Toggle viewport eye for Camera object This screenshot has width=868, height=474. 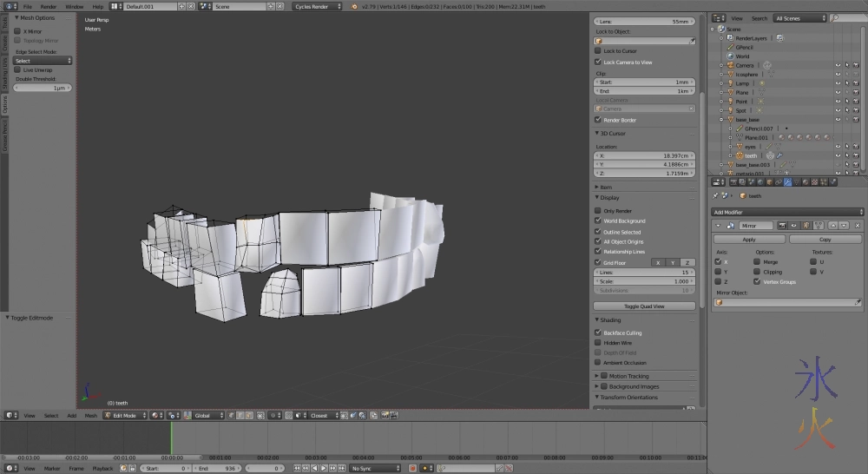click(838, 65)
